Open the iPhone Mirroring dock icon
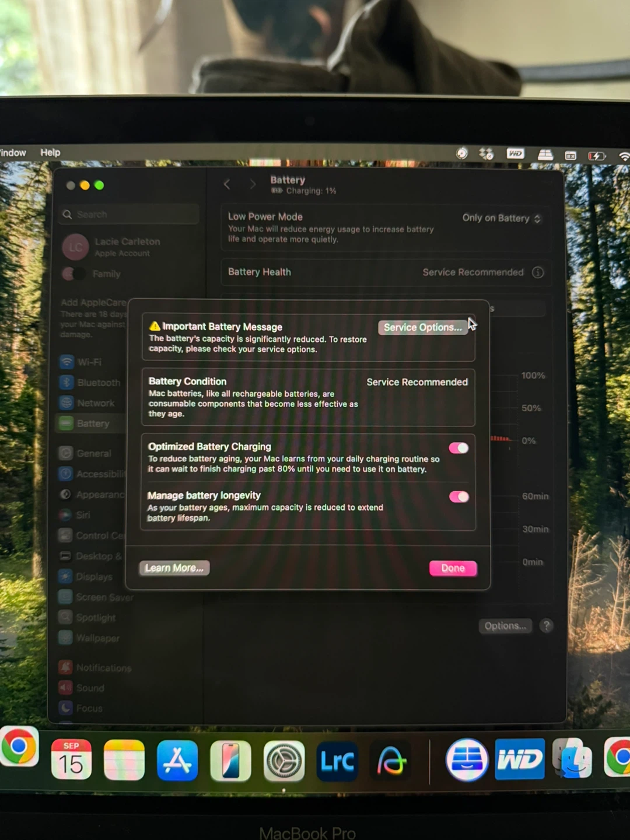The width and height of the screenshot is (630, 840). (230, 761)
